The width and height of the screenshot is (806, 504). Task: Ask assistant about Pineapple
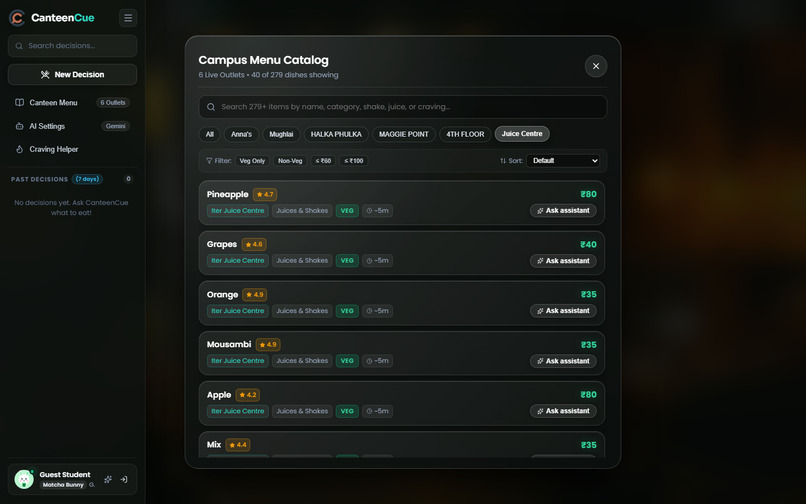(x=563, y=211)
